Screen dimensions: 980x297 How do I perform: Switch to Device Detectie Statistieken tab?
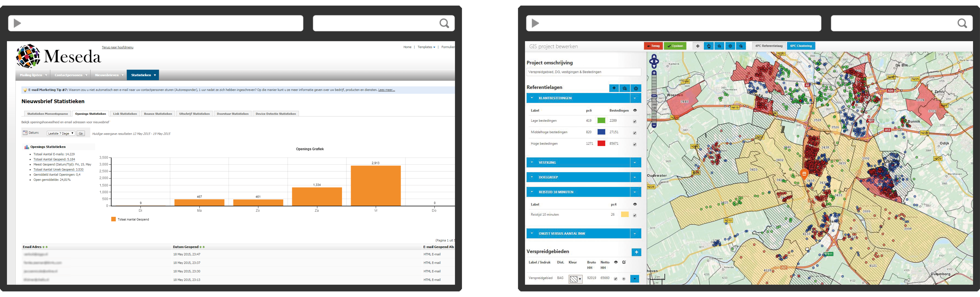(276, 114)
